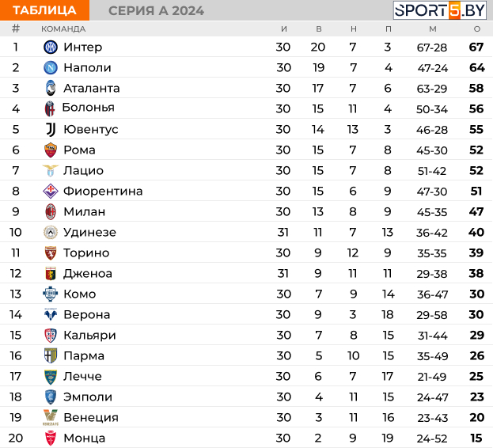
Task: Click the Roma crest icon
Action: pyautogui.click(x=51, y=150)
